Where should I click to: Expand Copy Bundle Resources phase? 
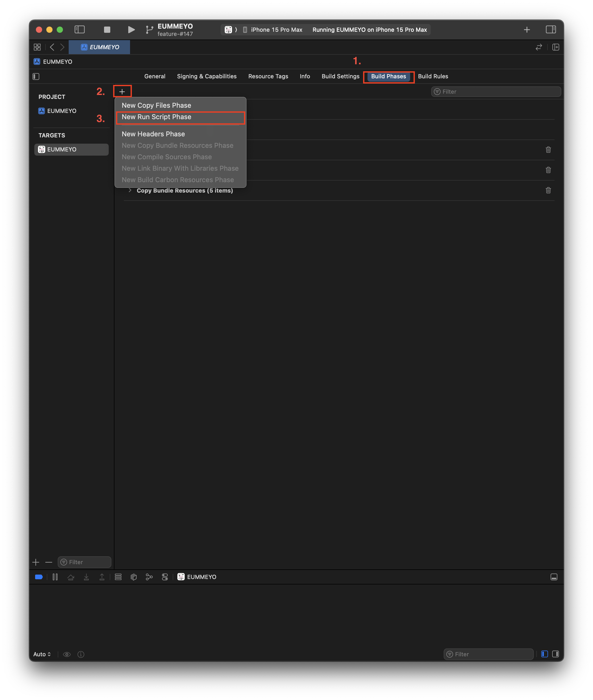[x=130, y=190]
